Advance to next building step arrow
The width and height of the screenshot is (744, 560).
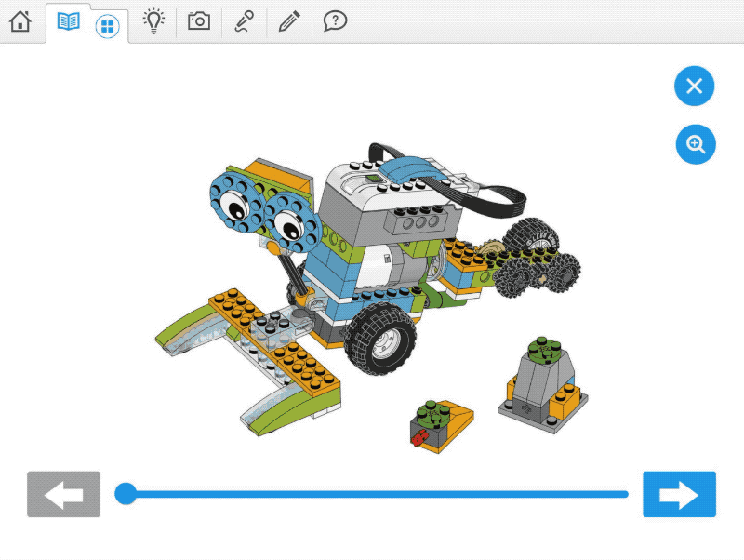[679, 494]
